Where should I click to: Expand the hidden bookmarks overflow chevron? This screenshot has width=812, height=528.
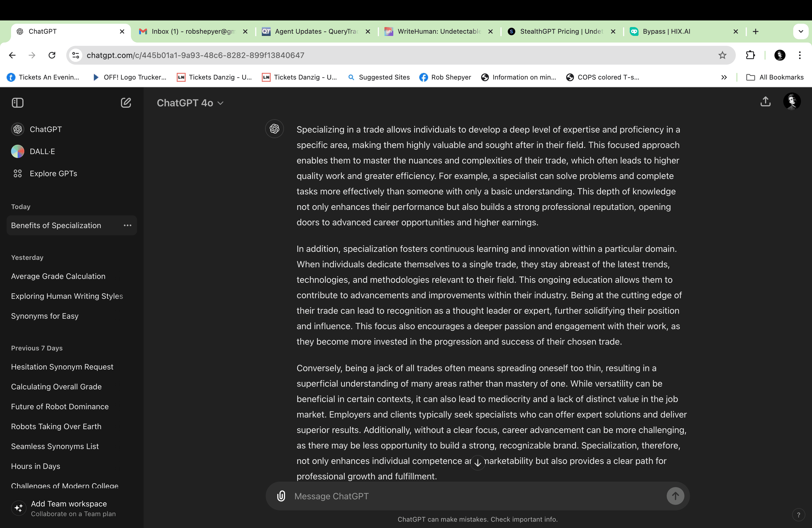pyautogui.click(x=724, y=77)
